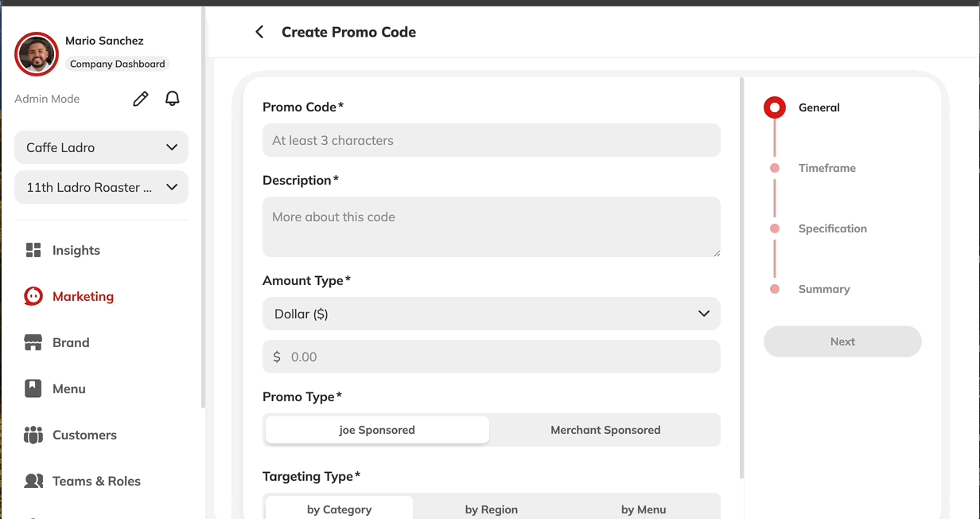Click the Insights grid icon
Viewport: 980px width, 519px height.
[x=33, y=250]
